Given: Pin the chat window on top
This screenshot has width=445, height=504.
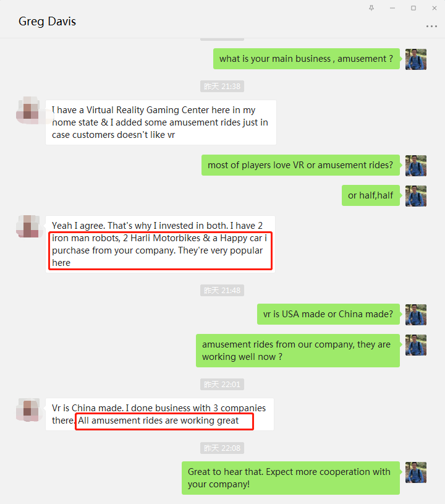Looking at the screenshot, I should (x=371, y=8).
